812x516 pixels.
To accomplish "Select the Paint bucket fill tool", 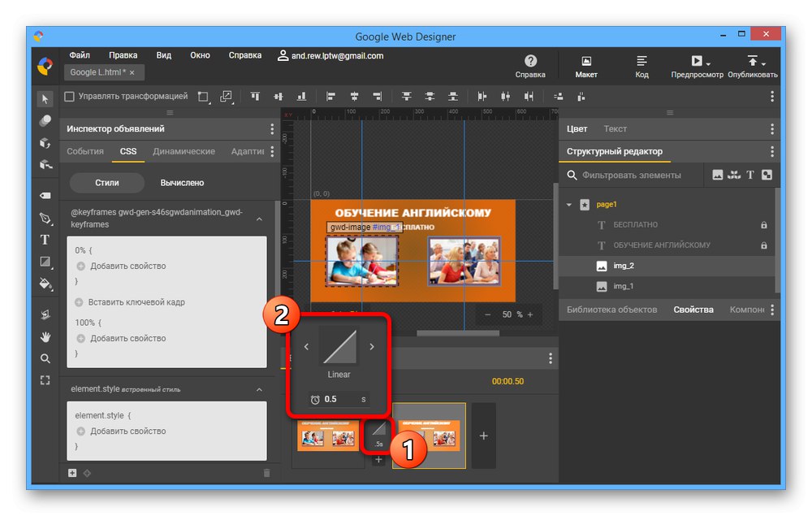I will pos(45,284).
